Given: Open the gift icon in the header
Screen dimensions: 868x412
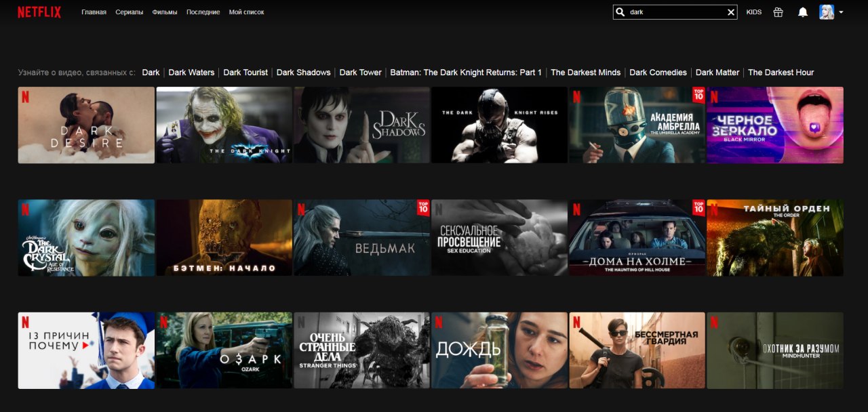Looking at the screenshot, I should pyautogui.click(x=778, y=12).
